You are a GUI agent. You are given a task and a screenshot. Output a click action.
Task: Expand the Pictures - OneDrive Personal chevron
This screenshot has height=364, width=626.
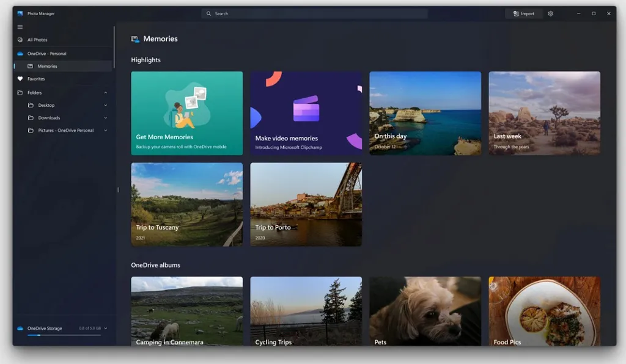pyautogui.click(x=105, y=130)
